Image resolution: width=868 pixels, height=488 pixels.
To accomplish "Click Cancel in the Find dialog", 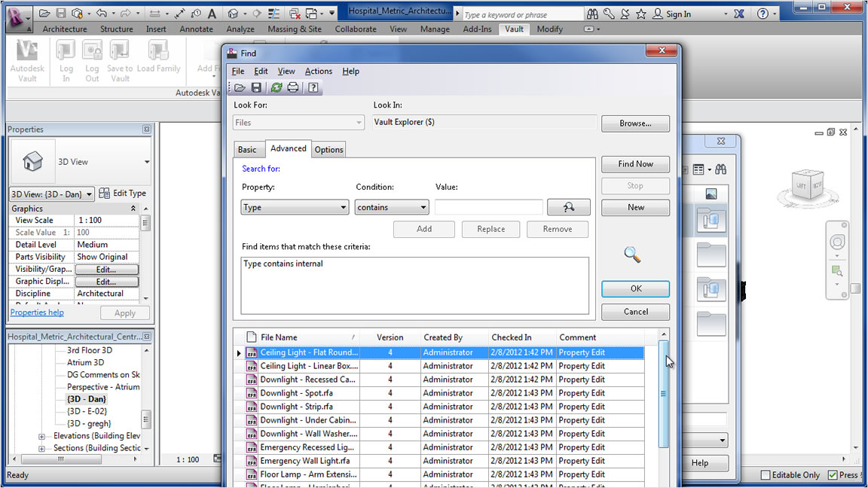I will (x=635, y=312).
